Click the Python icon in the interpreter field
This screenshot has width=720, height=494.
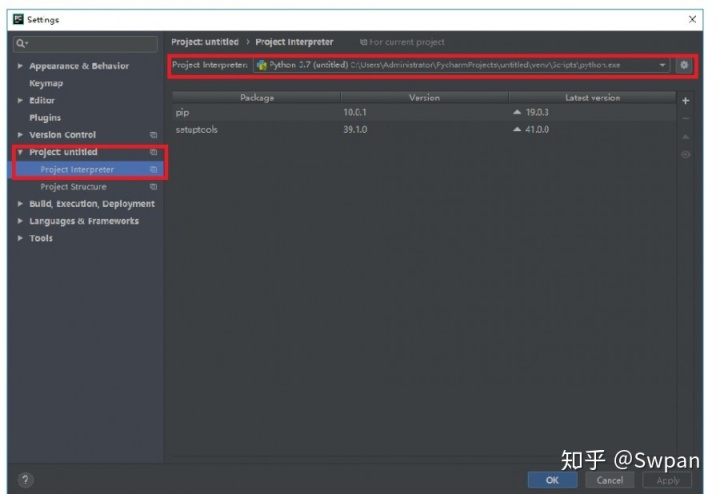click(262, 65)
